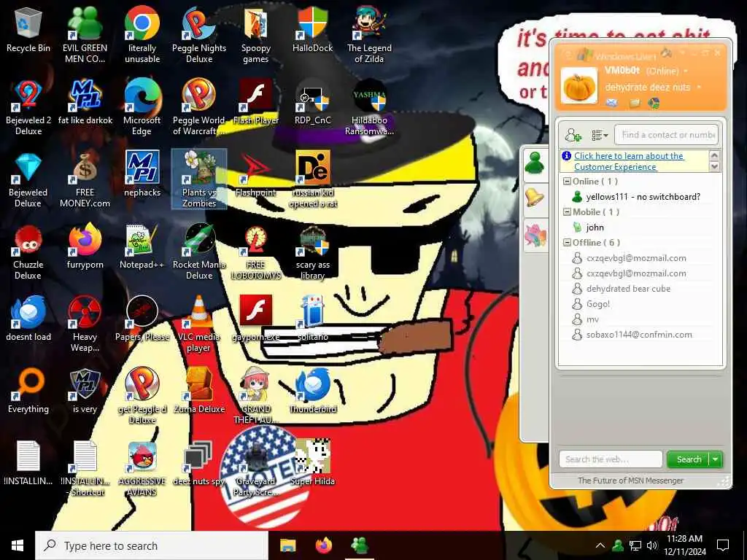Open FREE MONEY.com shortcut
The height and width of the screenshot is (560, 747).
click(x=85, y=179)
